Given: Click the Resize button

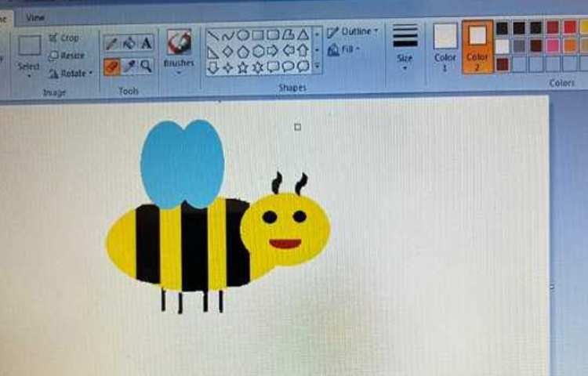Looking at the screenshot, I should (x=67, y=56).
